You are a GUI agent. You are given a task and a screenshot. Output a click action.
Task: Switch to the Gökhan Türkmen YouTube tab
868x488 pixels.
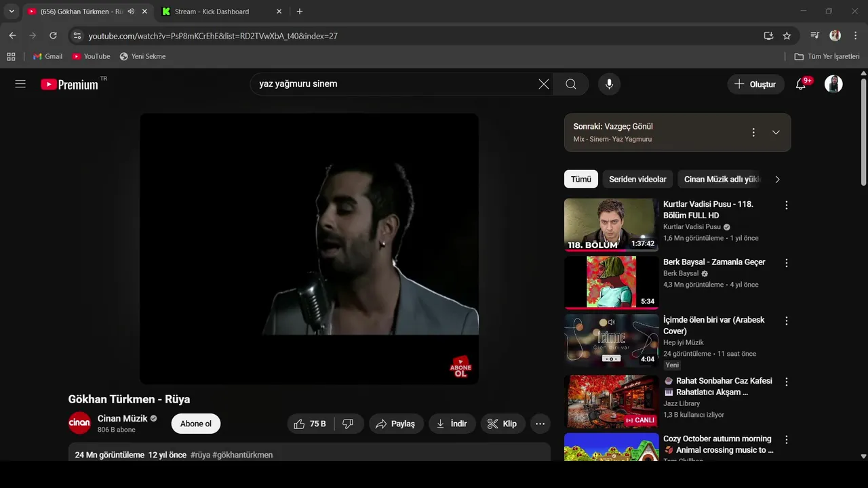click(81, 12)
